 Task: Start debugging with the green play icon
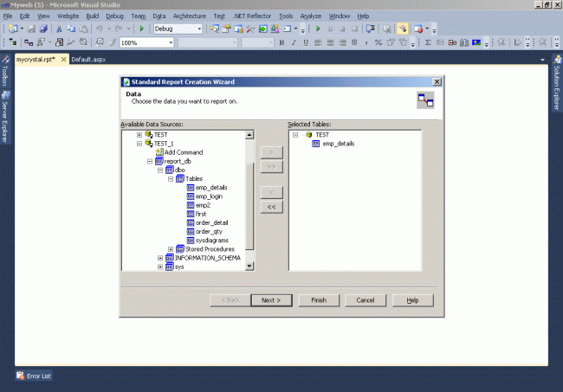pyautogui.click(x=141, y=29)
